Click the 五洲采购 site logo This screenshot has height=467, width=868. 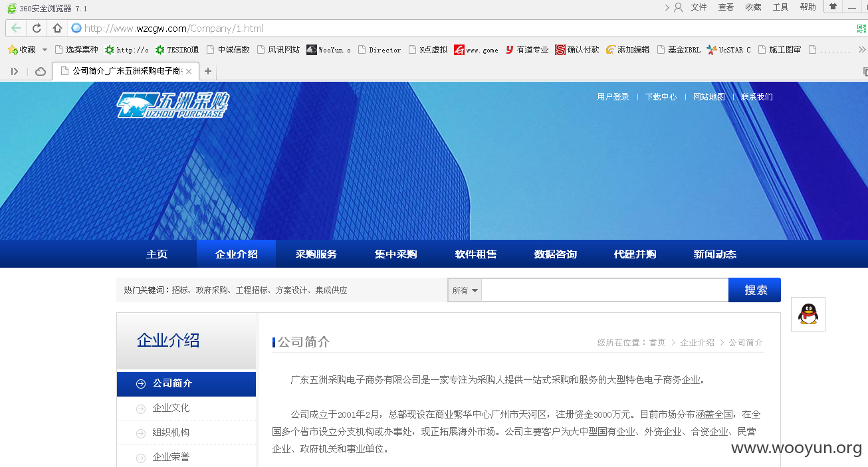point(173,105)
